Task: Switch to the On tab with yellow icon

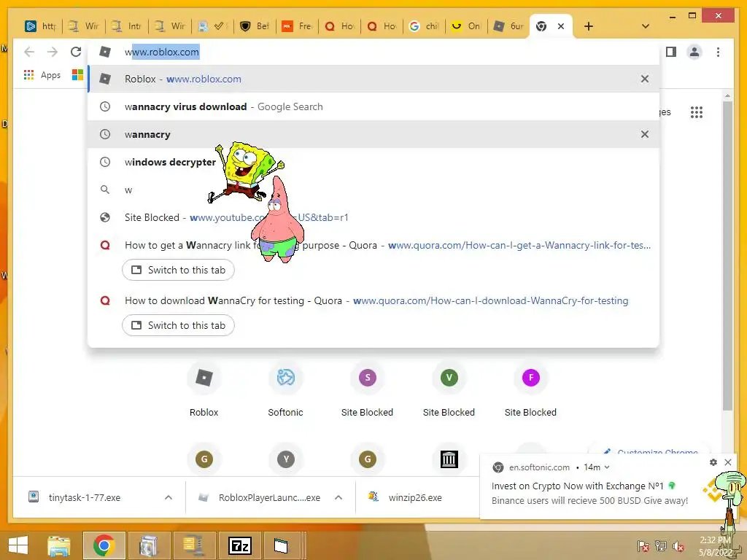Action: click(466, 26)
